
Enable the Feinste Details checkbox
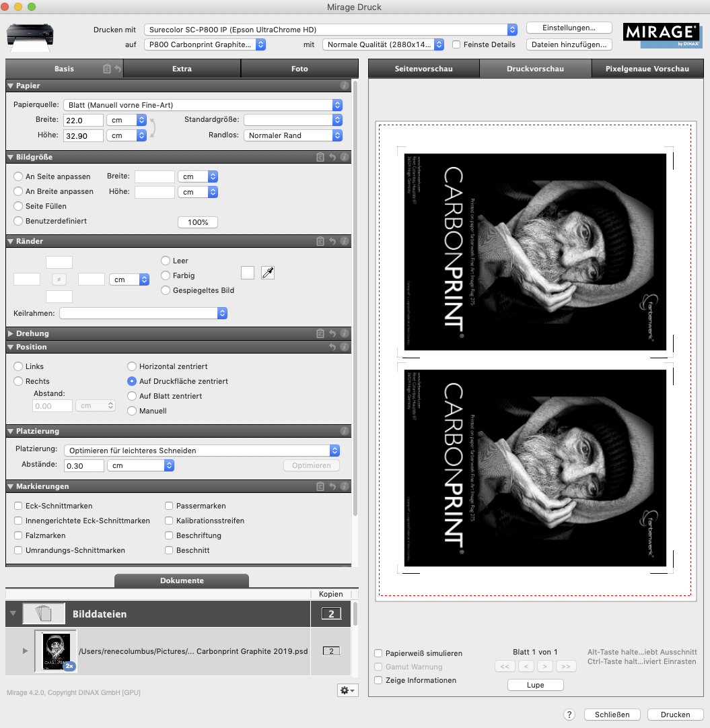(457, 44)
